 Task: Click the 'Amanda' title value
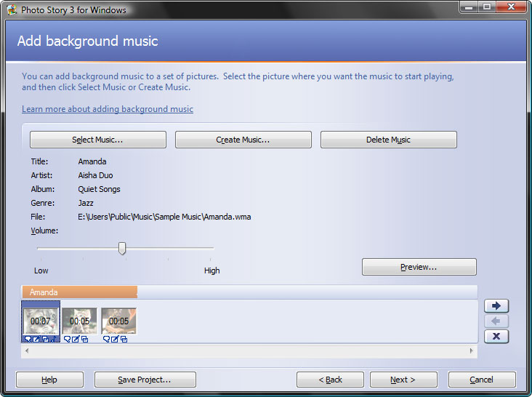[x=92, y=161]
